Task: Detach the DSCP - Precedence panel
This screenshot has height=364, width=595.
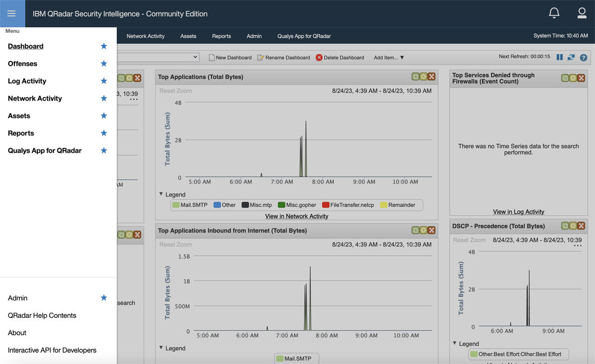Action: point(565,226)
